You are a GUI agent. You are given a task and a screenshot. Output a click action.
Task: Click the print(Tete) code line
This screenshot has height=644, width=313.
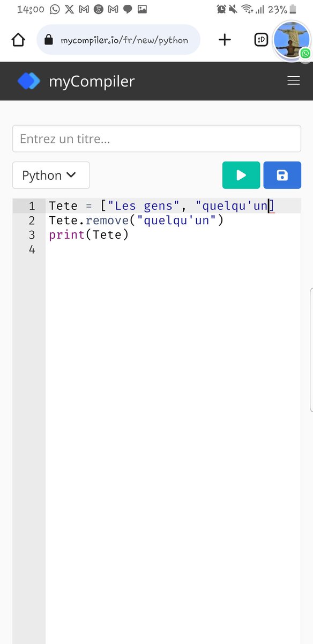pyautogui.click(x=89, y=235)
